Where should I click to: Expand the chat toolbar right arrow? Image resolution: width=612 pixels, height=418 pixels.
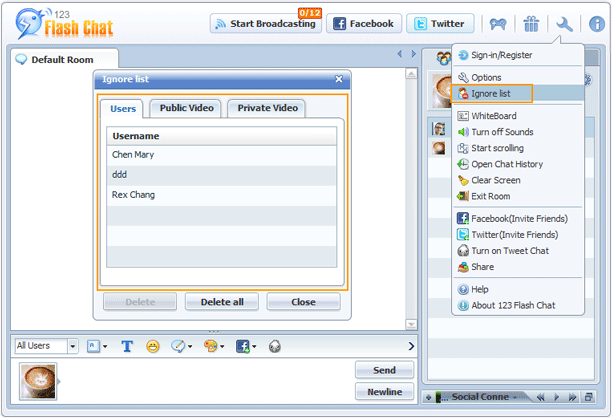click(411, 346)
